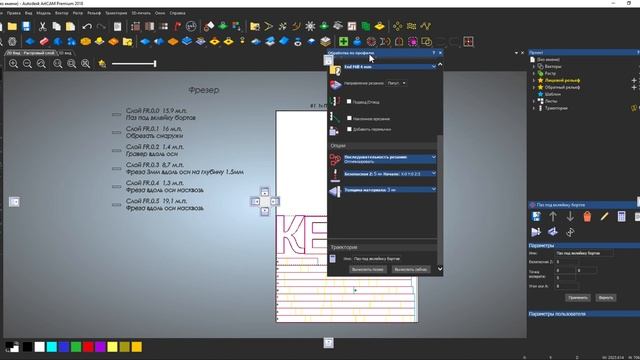Toggle layer FR.0.5 swatch
640x360 pixels.
pyautogui.click(x=117, y=204)
